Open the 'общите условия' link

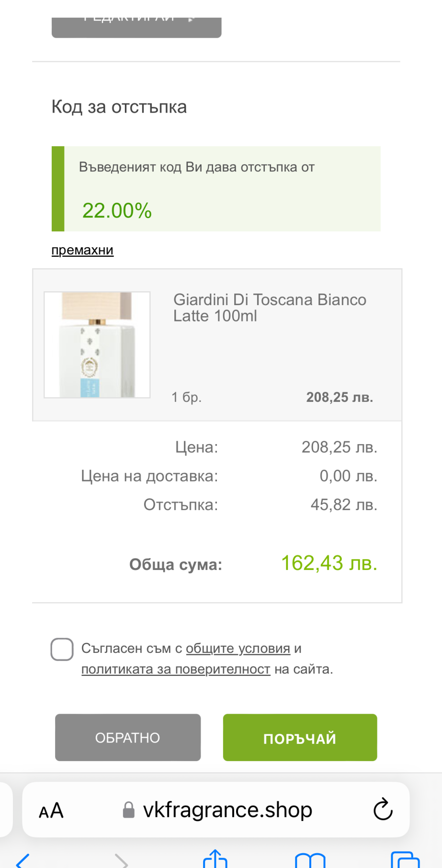click(x=238, y=648)
